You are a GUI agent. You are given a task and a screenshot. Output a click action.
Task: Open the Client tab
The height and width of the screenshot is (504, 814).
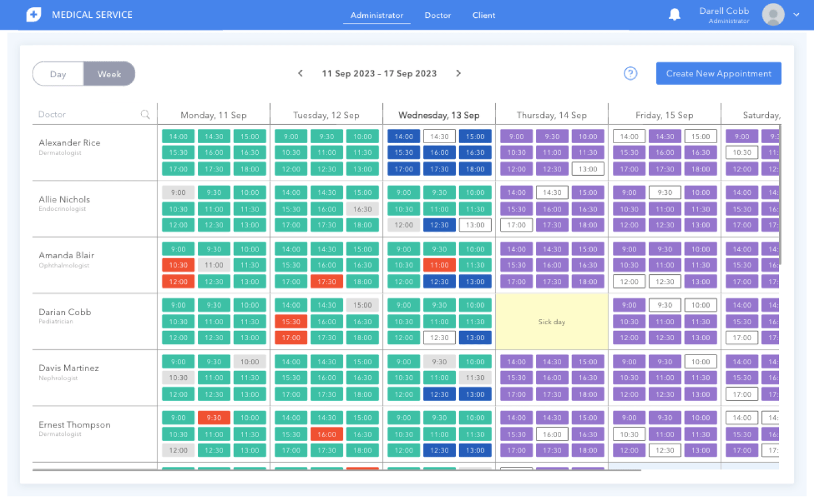click(x=483, y=15)
